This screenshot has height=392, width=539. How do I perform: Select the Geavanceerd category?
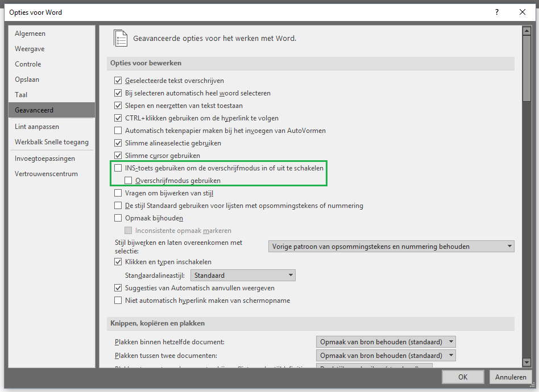point(52,110)
